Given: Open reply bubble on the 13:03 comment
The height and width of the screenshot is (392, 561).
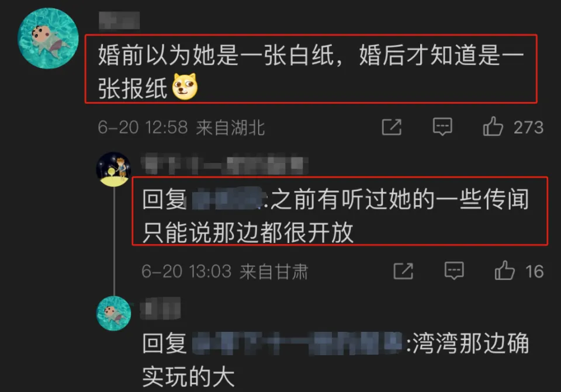Looking at the screenshot, I should point(454,270).
